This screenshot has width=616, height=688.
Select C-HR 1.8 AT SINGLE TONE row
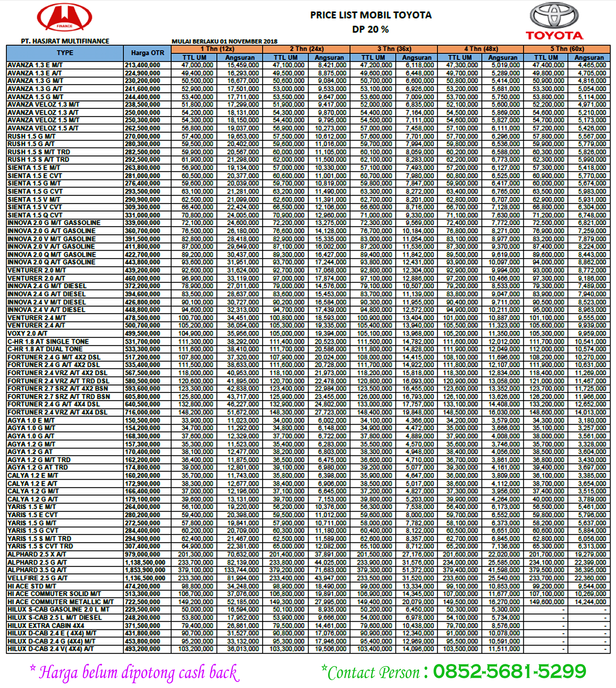(308, 342)
